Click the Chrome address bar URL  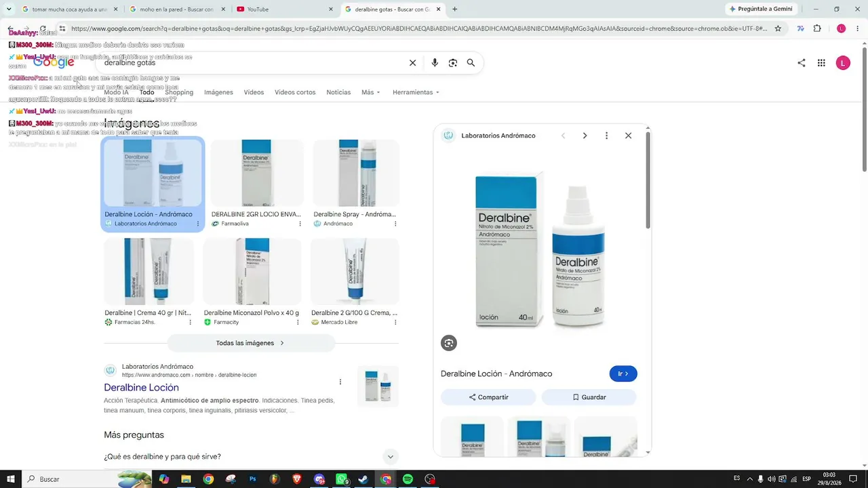click(x=419, y=28)
